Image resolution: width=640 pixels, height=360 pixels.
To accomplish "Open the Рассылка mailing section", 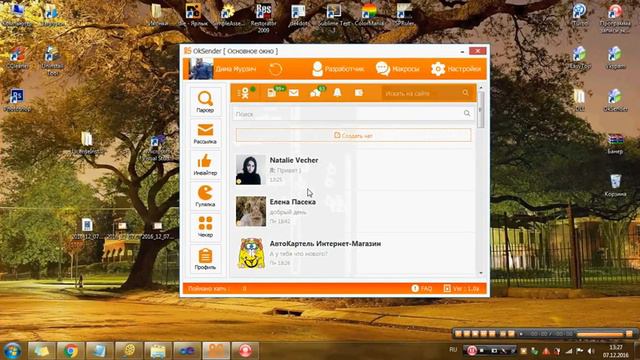I will tap(205, 133).
